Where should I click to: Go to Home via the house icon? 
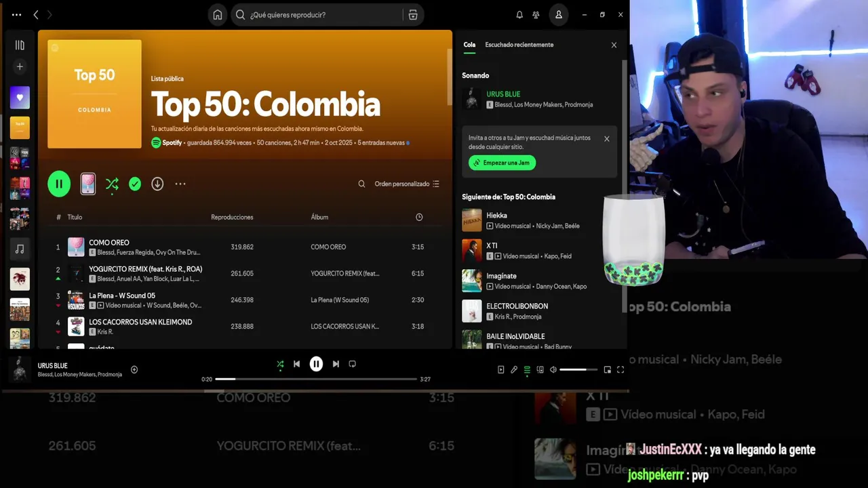pyautogui.click(x=218, y=15)
